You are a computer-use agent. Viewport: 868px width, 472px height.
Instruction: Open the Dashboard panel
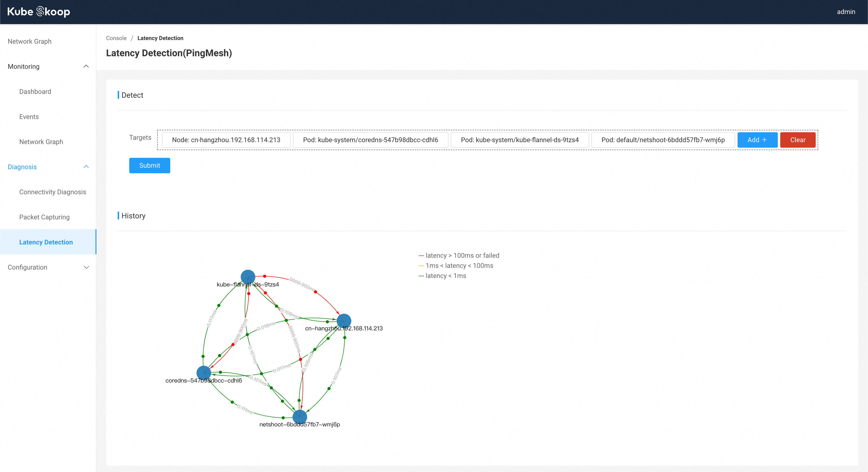pos(35,91)
